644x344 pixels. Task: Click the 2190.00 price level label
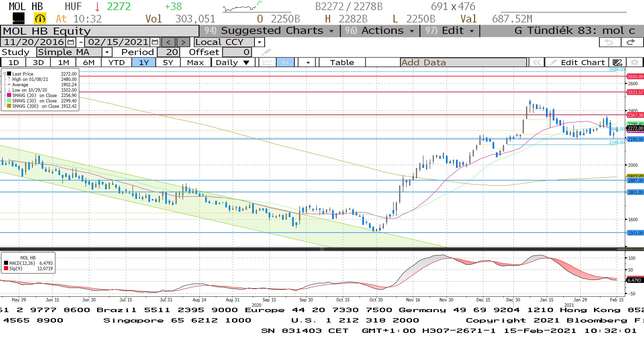(x=635, y=139)
